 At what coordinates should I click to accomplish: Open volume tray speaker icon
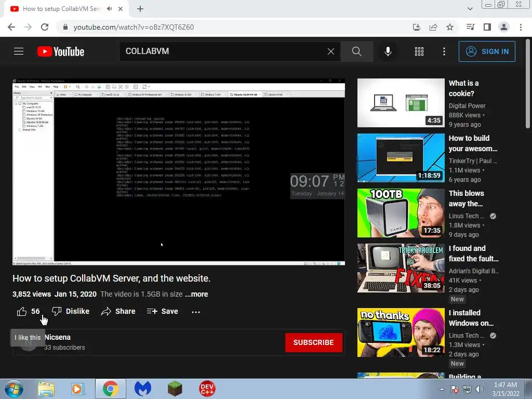(x=480, y=389)
